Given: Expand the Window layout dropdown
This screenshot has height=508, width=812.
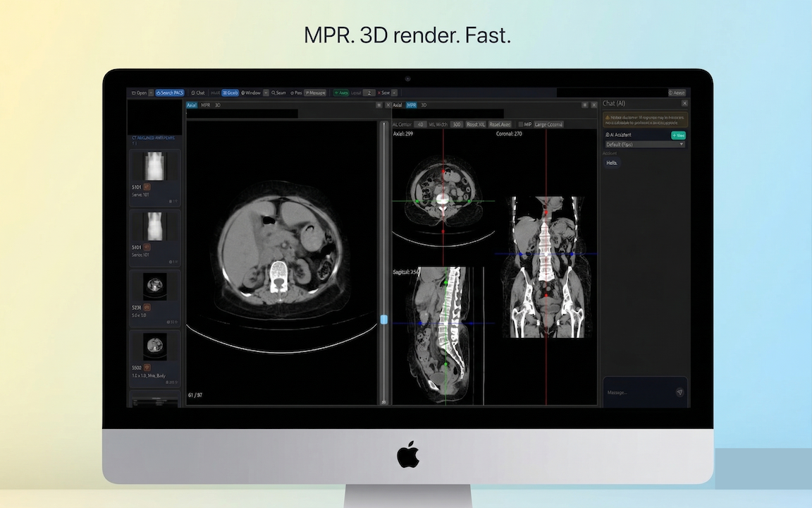Looking at the screenshot, I should click(x=266, y=92).
